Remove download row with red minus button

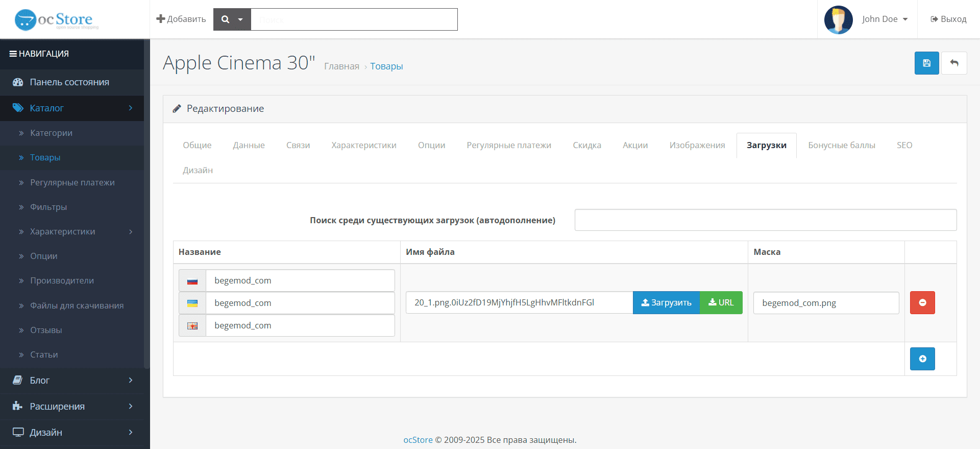922,302
